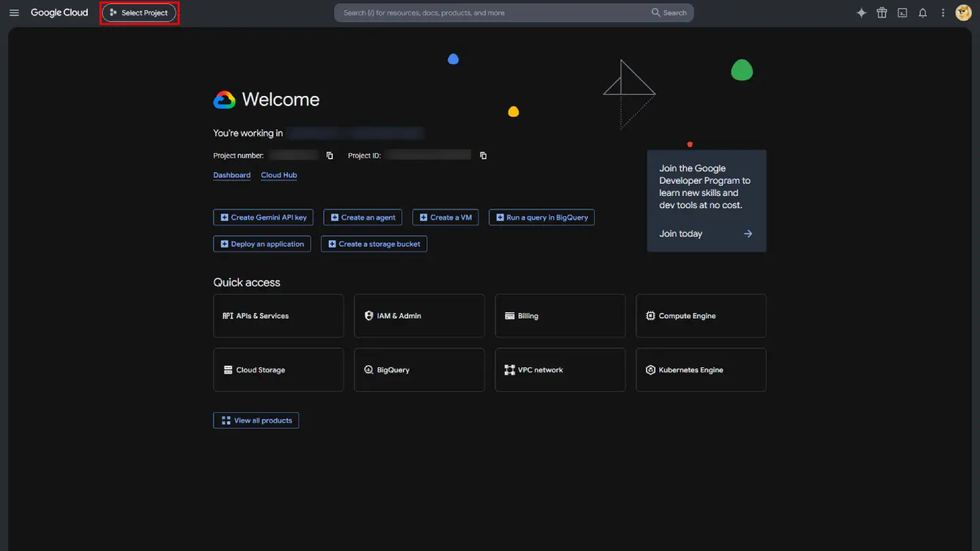Click the Google Cloud logo

coord(59,13)
